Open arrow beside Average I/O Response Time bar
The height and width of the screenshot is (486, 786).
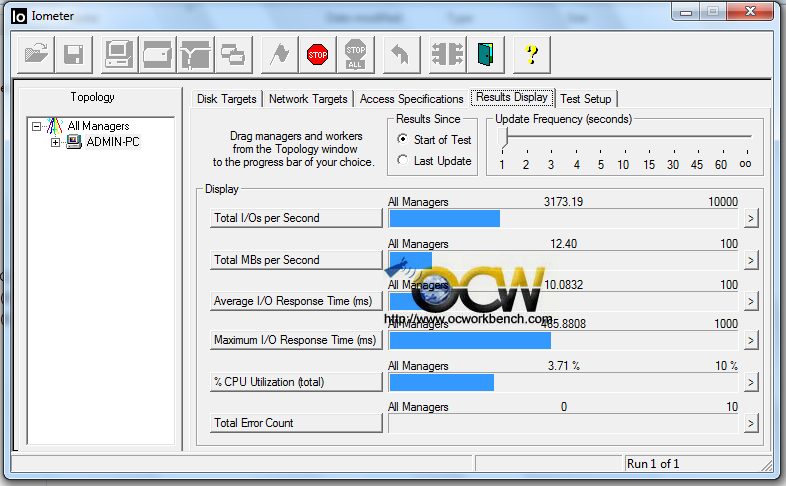(x=750, y=302)
